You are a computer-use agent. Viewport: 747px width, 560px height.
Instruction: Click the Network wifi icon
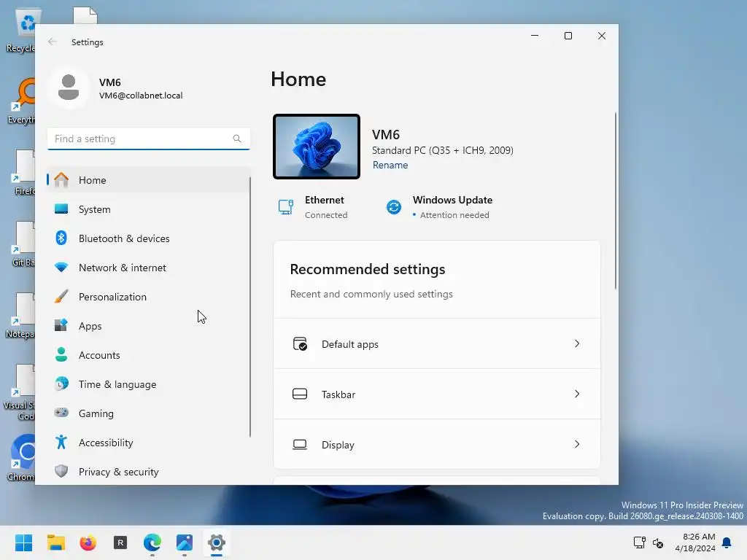click(61, 267)
